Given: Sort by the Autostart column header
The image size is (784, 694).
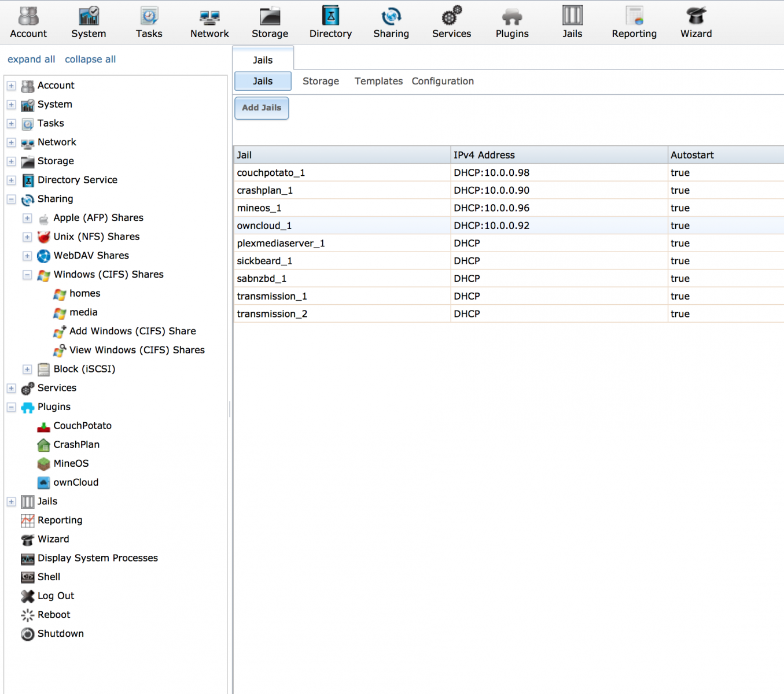Looking at the screenshot, I should [726, 155].
